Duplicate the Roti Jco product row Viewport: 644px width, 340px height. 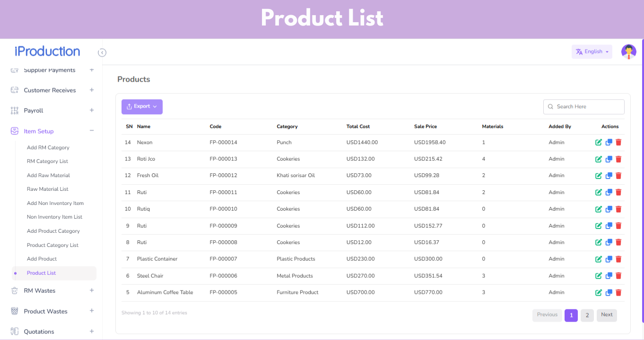click(609, 159)
